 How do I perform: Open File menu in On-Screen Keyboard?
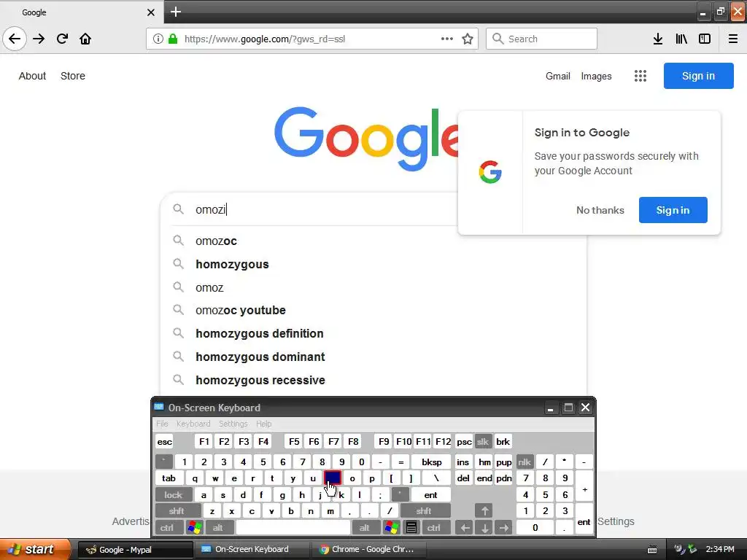[162, 424]
